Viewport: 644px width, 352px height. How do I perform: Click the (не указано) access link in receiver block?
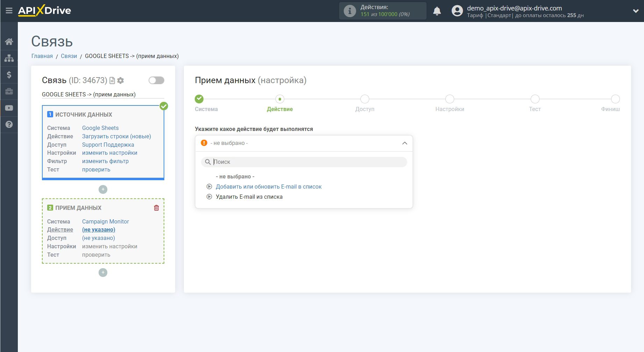pos(99,238)
